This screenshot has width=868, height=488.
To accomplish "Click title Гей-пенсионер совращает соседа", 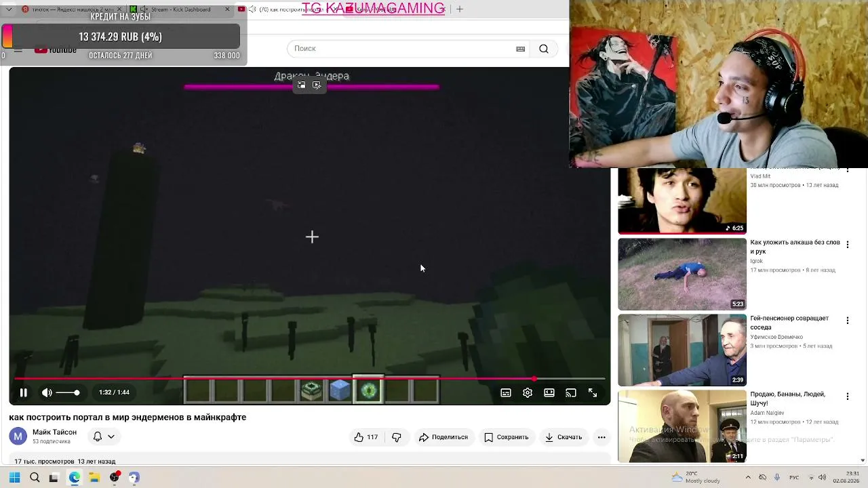I will 789,323.
